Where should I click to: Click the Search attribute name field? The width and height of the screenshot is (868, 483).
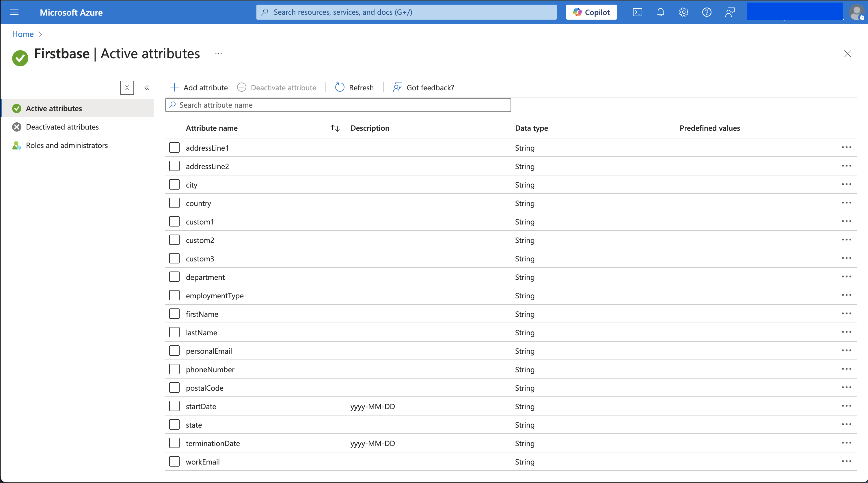click(x=338, y=105)
